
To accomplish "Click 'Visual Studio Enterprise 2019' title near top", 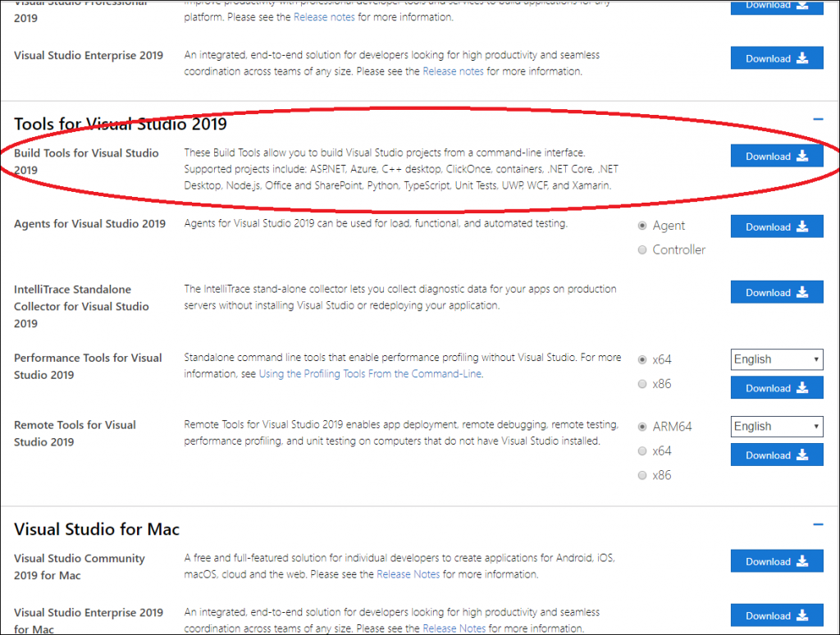I will [x=89, y=55].
